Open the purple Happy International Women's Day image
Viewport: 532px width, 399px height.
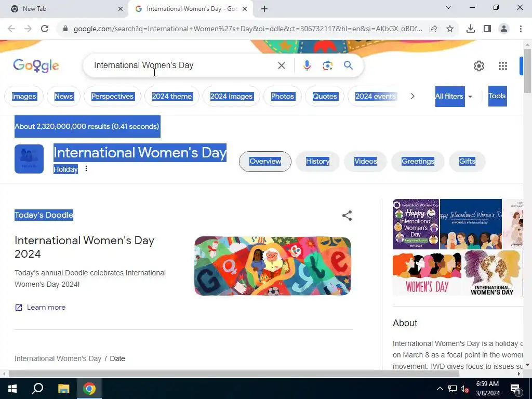pyautogui.click(x=416, y=224)
